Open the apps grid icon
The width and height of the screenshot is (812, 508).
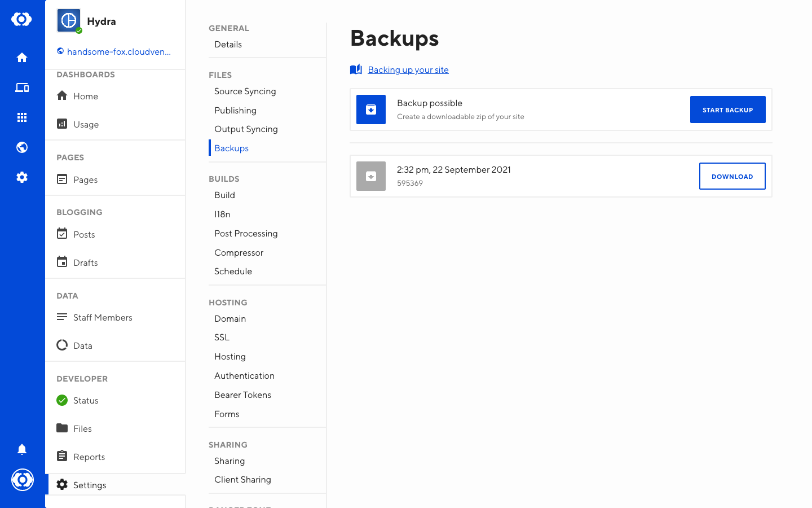[22, 117]
